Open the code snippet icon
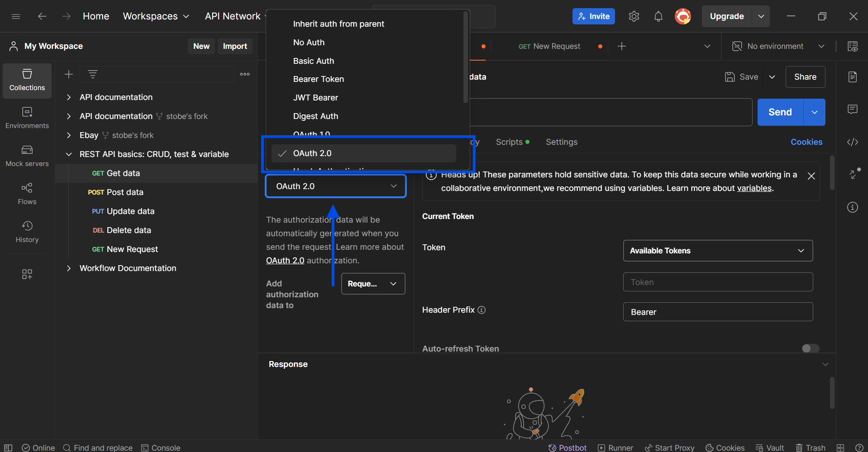The image size is (868, 452). click(x=853, y=142)
